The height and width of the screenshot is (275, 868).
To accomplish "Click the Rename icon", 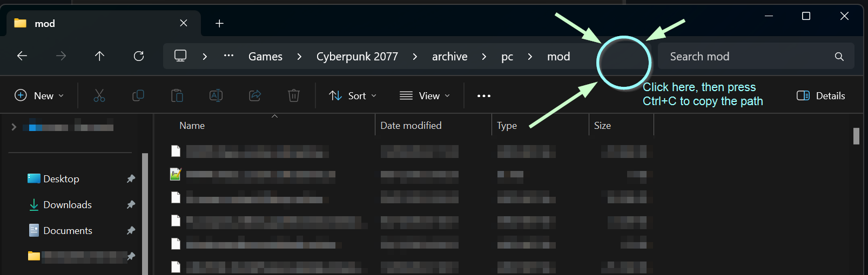I will [216, 96].
